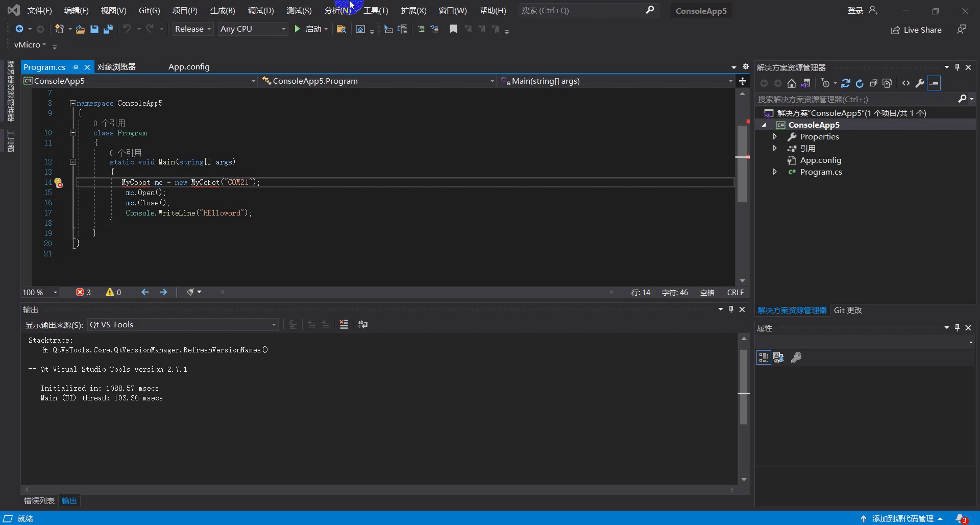
Task: Clear all output with the clear icon
Action: pos(344,324)
